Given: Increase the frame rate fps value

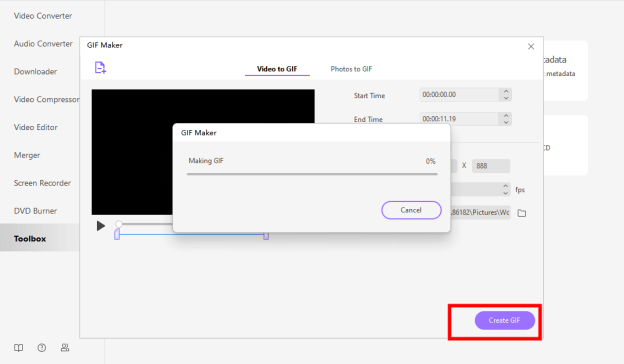Looking at the screenshot, I should pyautogui.click(x=505, y=186).
